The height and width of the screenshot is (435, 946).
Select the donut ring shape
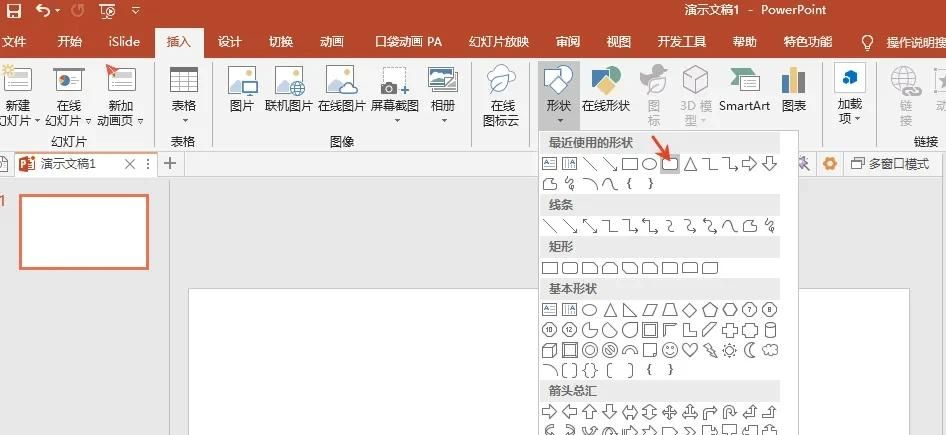[589, 350]
